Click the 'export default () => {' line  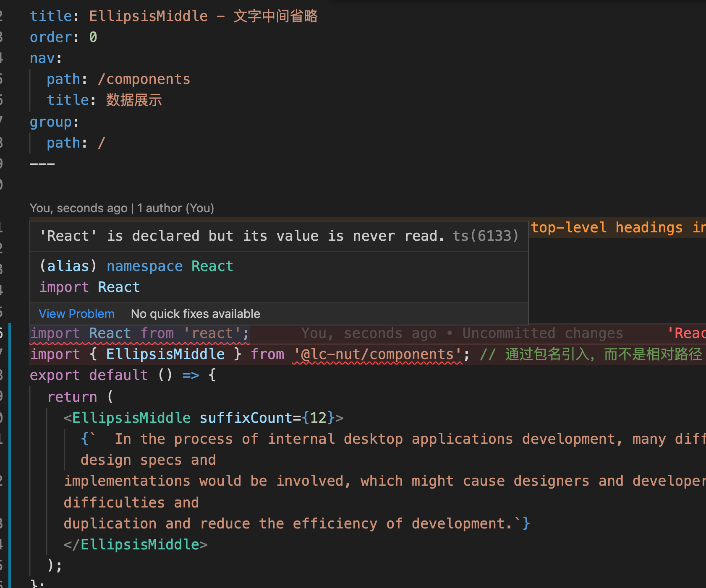[123, 375]
